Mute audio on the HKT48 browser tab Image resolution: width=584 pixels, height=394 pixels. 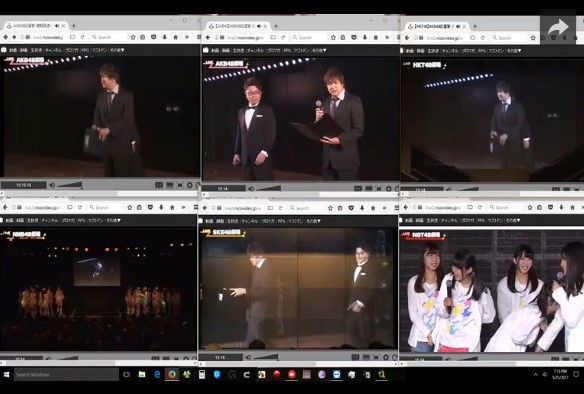(x=458, y=26)
